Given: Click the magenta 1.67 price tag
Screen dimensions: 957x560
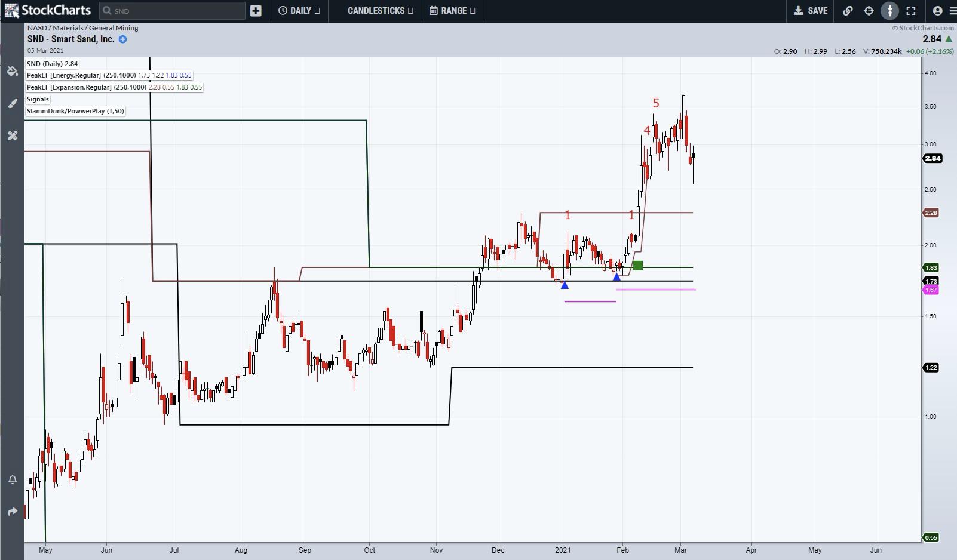Looking at the screenshot, I should pyautogui.click(x=931, y=290).
